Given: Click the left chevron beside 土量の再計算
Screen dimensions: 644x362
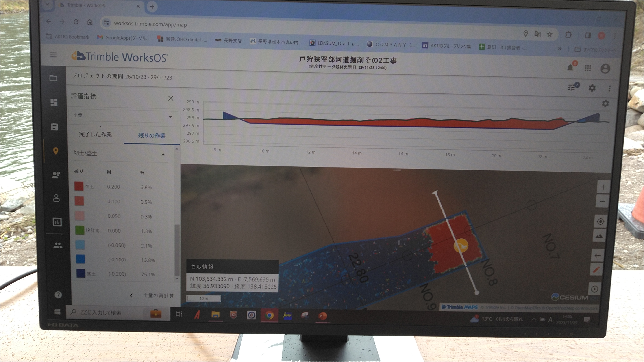Looking at the screenshot, I should click(131, 295).
